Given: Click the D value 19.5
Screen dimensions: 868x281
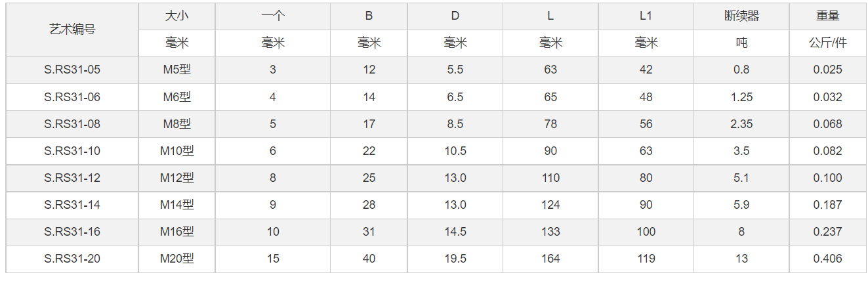Looking at the screenshot, I should [x=455, y=259].
